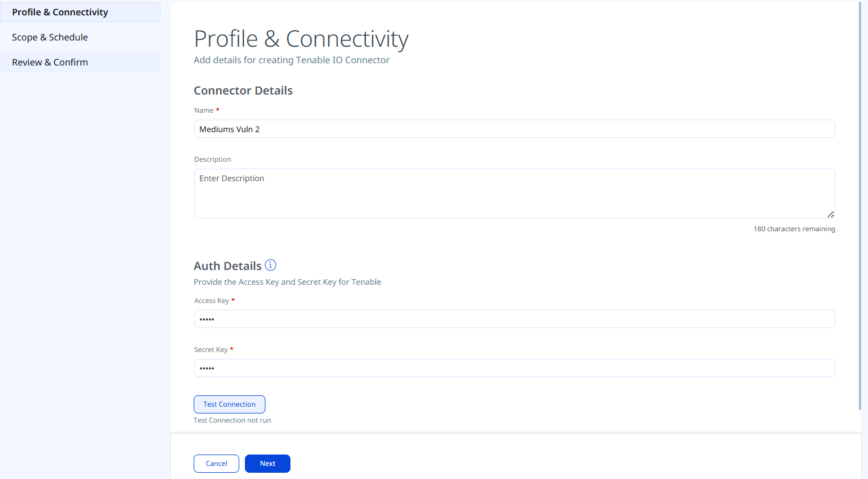Open the Review & Confirm step
Screen dimensions: 868x479
coord(80,62)
